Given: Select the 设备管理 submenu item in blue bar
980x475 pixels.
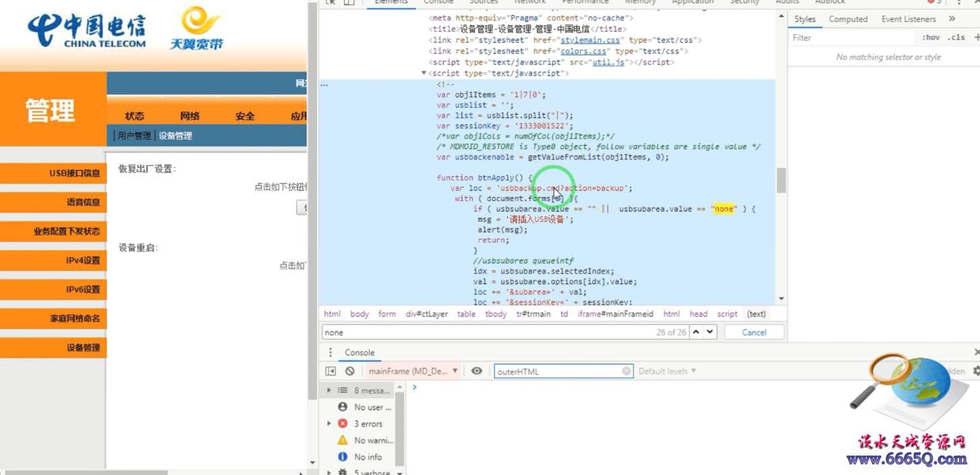Looking at the screenshot, I should (175, 135).
